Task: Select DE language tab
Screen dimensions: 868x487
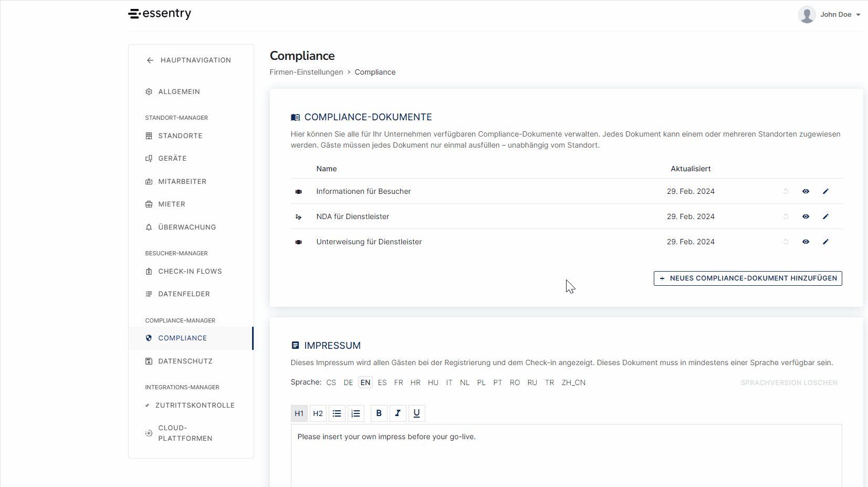Action: (x=348, y=383)
